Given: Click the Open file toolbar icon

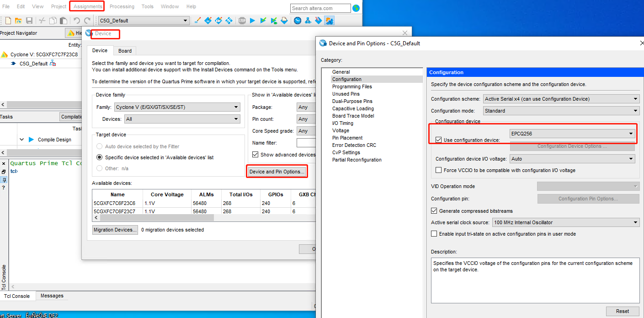Looking at the screenshot, I should [x=19, y=21].
